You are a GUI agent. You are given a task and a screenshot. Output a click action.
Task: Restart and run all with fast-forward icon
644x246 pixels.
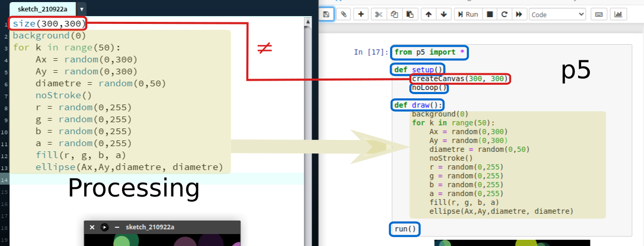(518, 15)
